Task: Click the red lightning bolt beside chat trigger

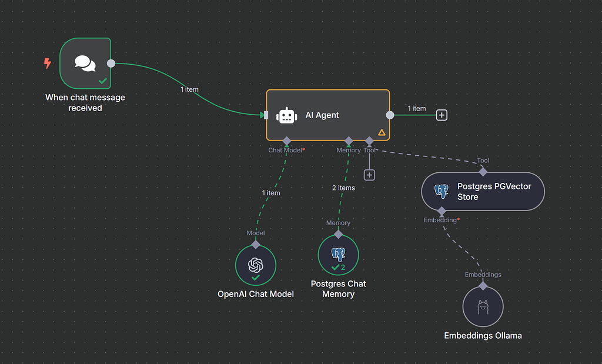Action: [47, 64]
